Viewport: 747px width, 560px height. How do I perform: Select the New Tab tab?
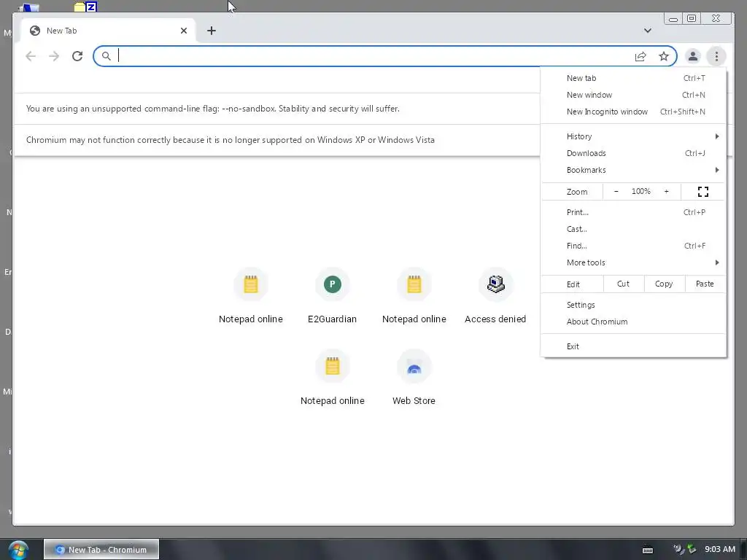tap(109, 31)
